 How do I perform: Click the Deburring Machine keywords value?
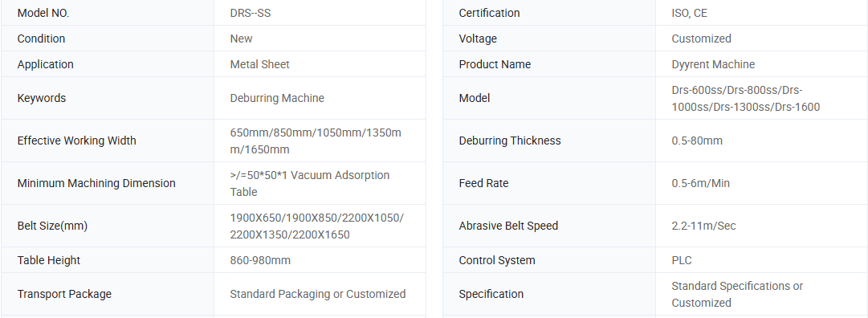(x=277, y=98)
